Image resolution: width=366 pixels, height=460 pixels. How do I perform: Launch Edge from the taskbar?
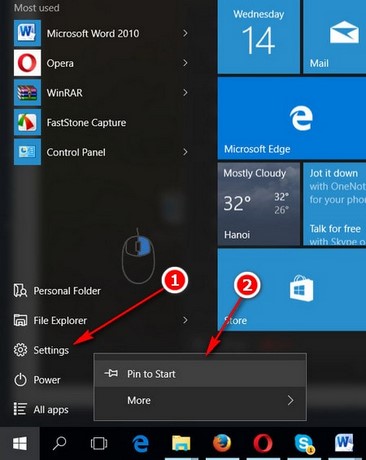pos(140,443)
